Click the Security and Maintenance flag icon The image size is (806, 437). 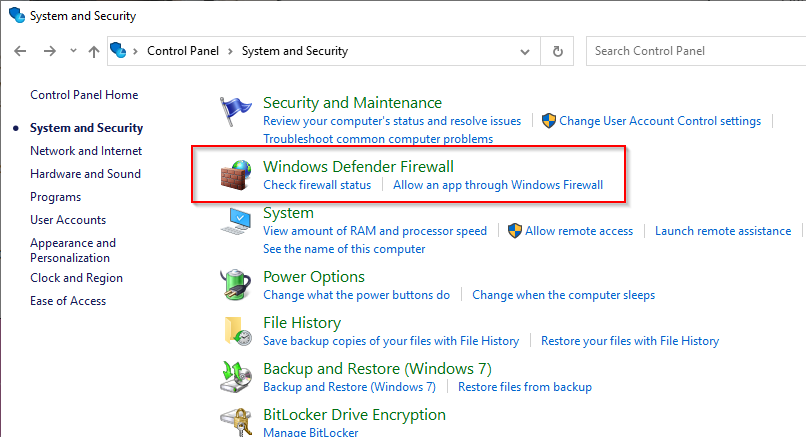pos(236,116)
